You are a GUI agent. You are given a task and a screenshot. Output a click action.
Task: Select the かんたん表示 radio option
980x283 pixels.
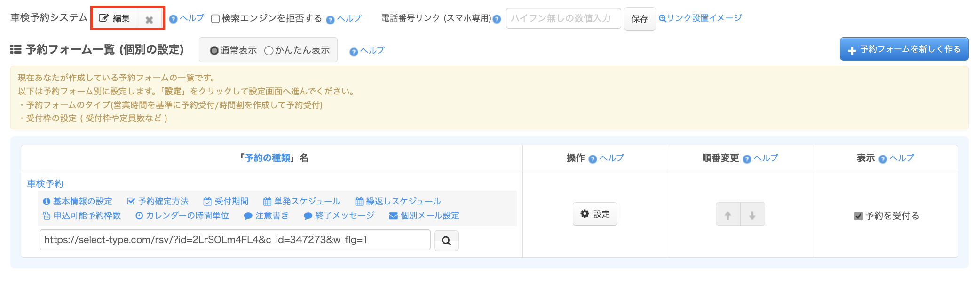point(269,50)
